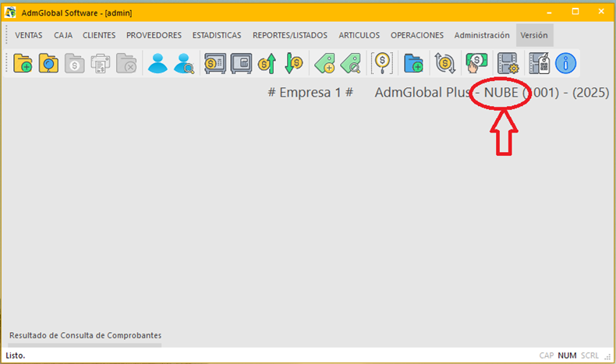The width and height of the screenshot is (616, 364).
Task: Click the safe with calculator icon
Action: tap(241, 63)
